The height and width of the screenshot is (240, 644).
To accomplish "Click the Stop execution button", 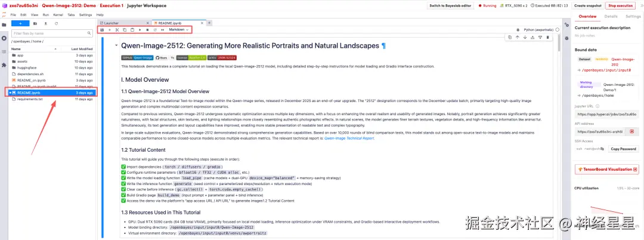I will point(621,6).
